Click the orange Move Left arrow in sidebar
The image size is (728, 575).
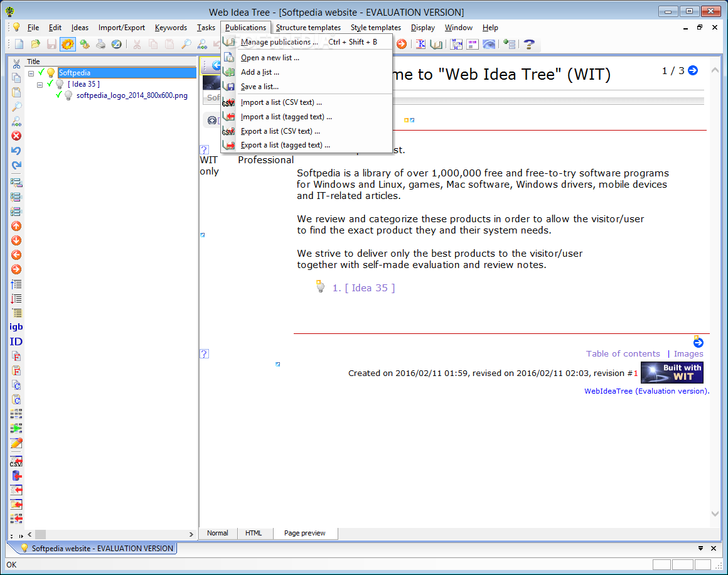[16, 255]
